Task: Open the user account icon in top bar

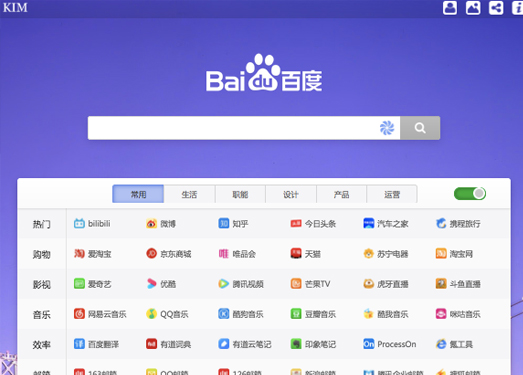Action: [450, 7]
